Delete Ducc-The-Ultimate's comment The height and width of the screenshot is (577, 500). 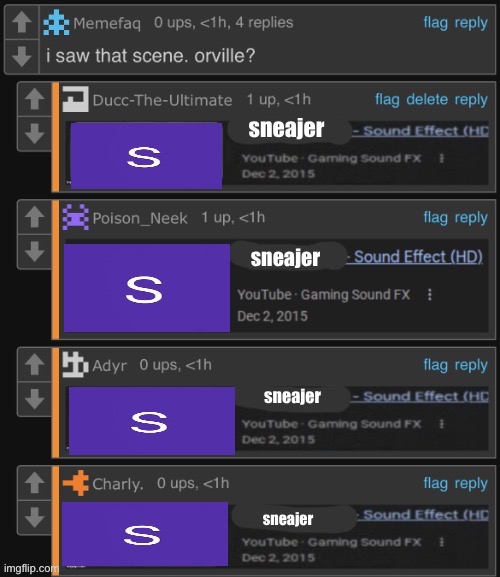427,99
